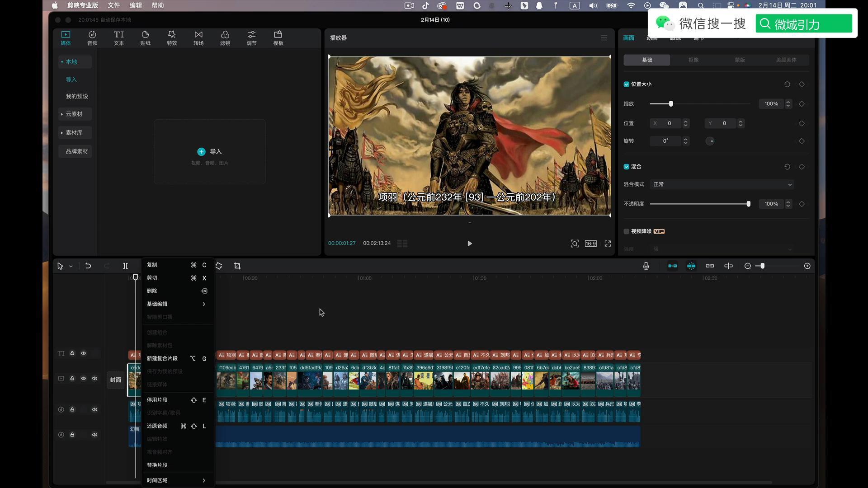Click the player focus-frame capture icon
The image size is (868, 488).
click(x=575, y=244)
